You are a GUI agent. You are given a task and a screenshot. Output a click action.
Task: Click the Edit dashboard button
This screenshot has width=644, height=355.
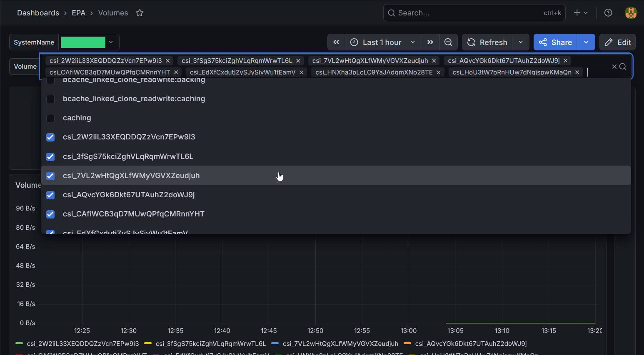pos(617,42)
